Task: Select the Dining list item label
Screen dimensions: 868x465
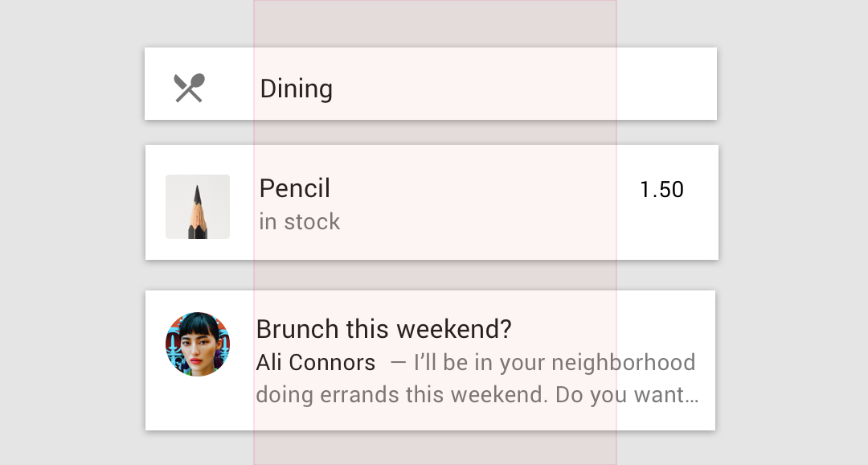Action: pos(296,88)
